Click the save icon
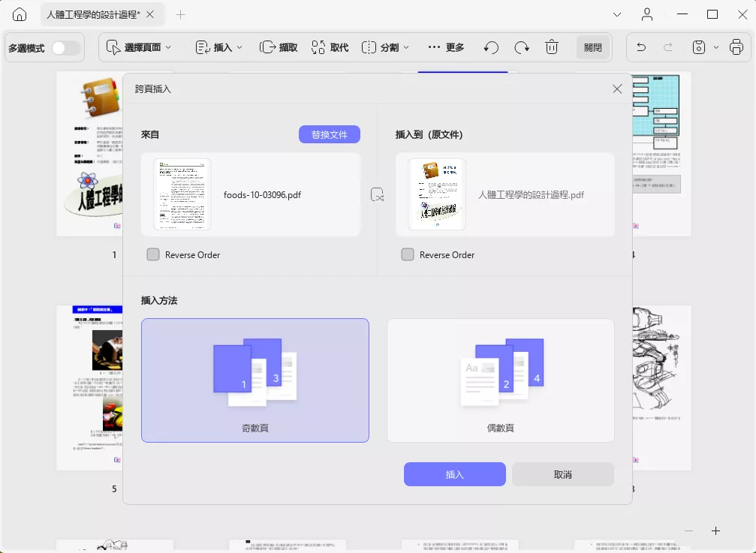The image size is (756, 553). pos(699,47)
